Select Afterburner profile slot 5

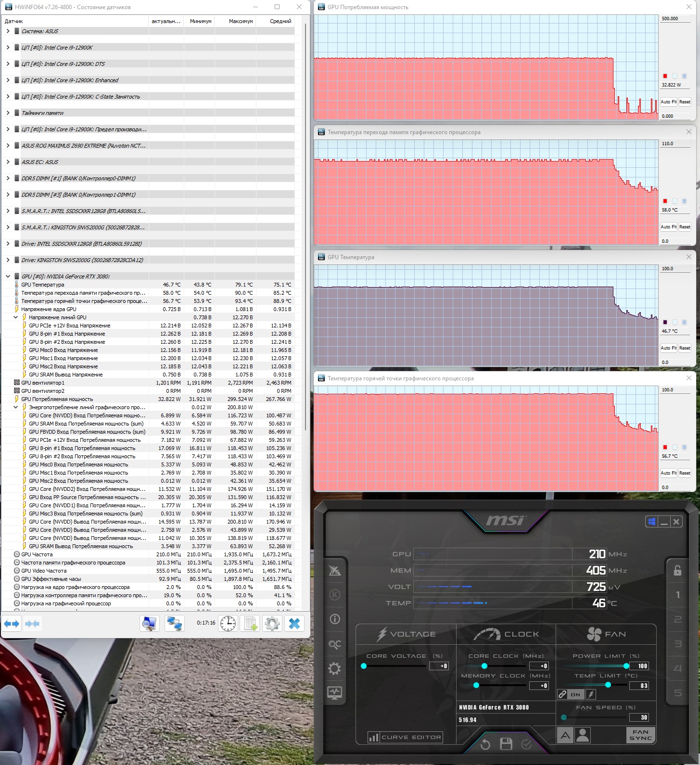[678, 693]
